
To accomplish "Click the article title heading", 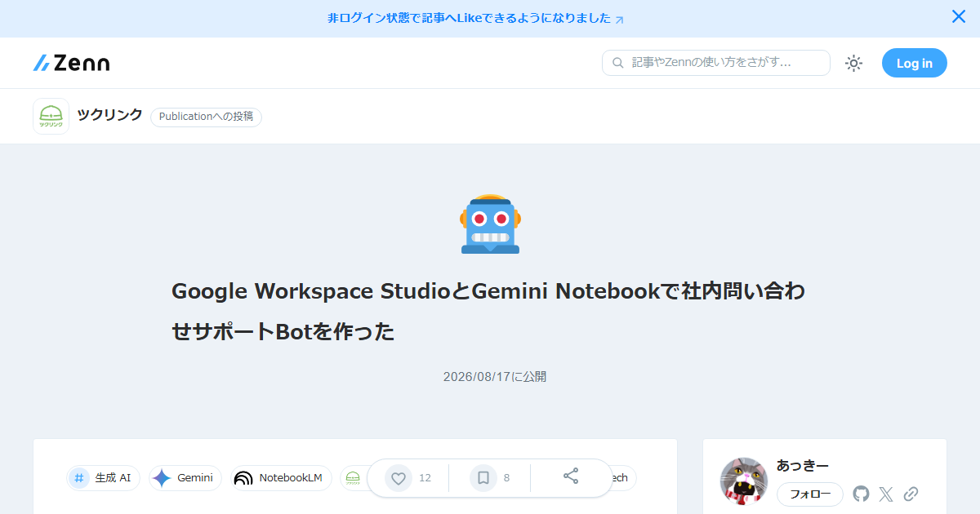I will [x=488, y=311].
